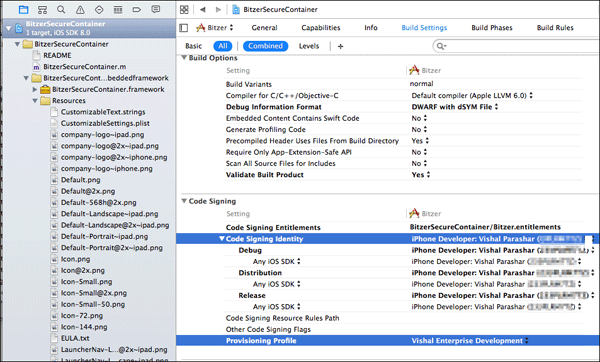Click the Distribution signing identity value
The image size is (600, 362).
503,273
